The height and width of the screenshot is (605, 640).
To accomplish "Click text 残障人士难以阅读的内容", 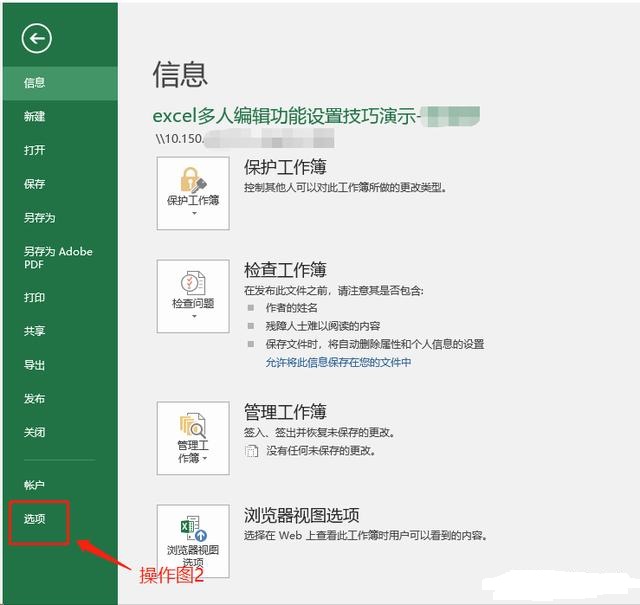I will [323, 326].
